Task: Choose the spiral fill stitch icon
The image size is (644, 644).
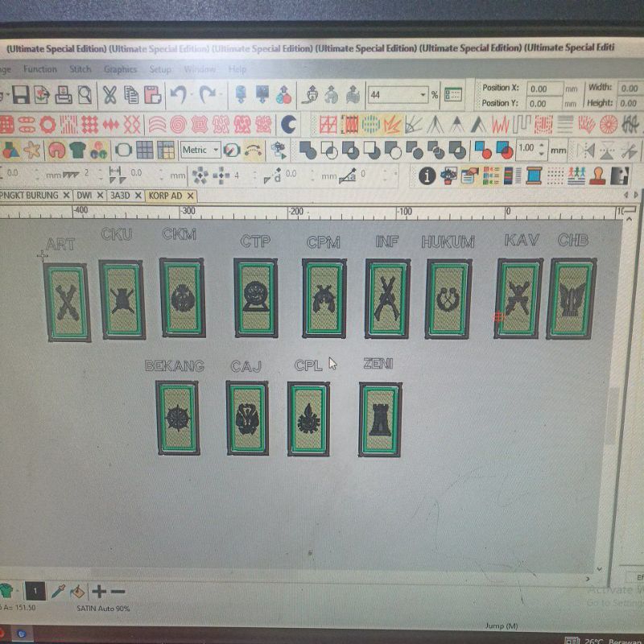Action: click(178, 125)
